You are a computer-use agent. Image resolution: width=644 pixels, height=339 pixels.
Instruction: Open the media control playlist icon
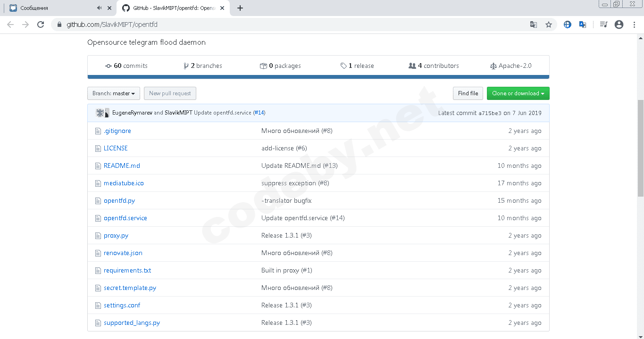click(603, 25)
